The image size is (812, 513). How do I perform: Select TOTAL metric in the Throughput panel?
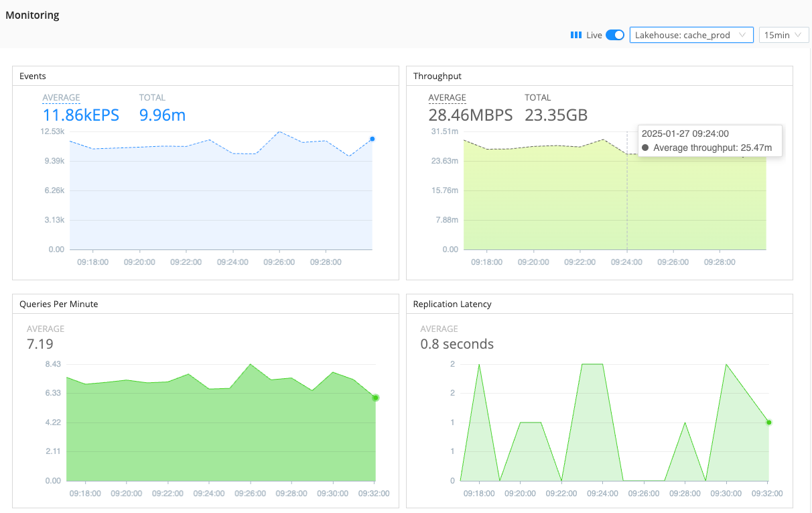[537, 97]
